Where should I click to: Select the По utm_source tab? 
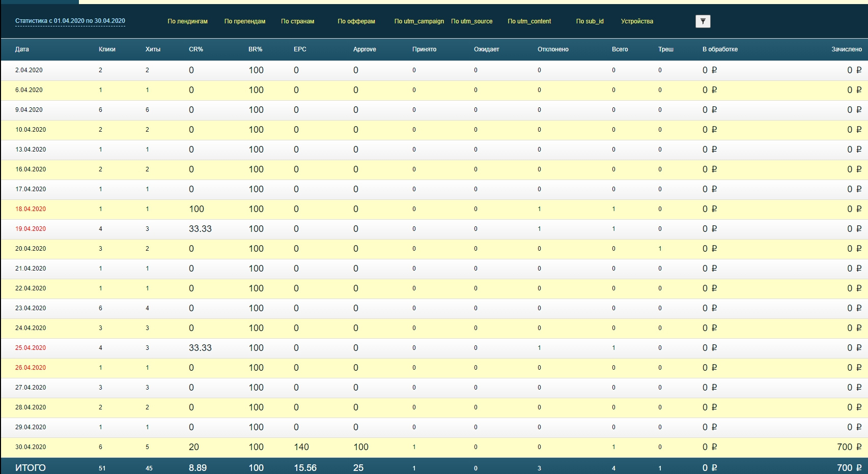[472, 21]
